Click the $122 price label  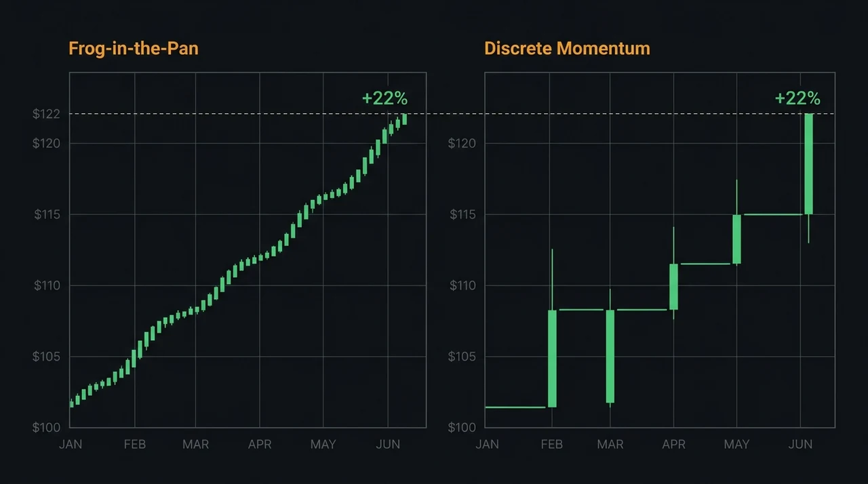tap(47, 114)
